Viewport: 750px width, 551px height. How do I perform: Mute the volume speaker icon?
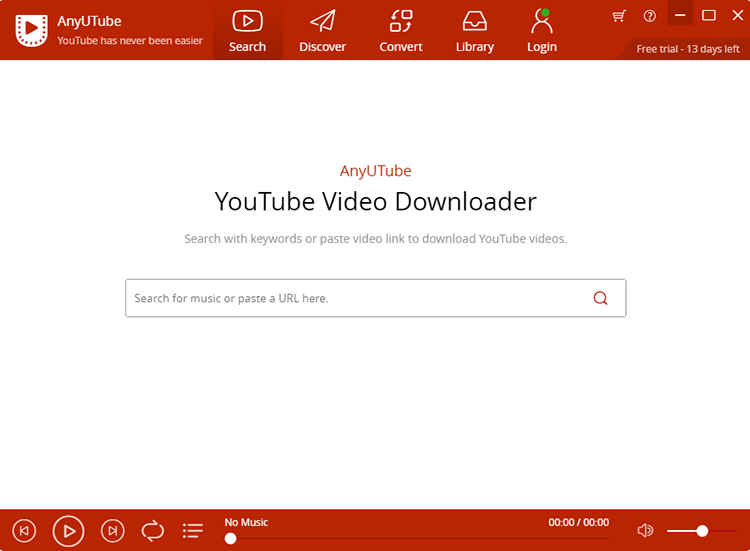(645, 530)
